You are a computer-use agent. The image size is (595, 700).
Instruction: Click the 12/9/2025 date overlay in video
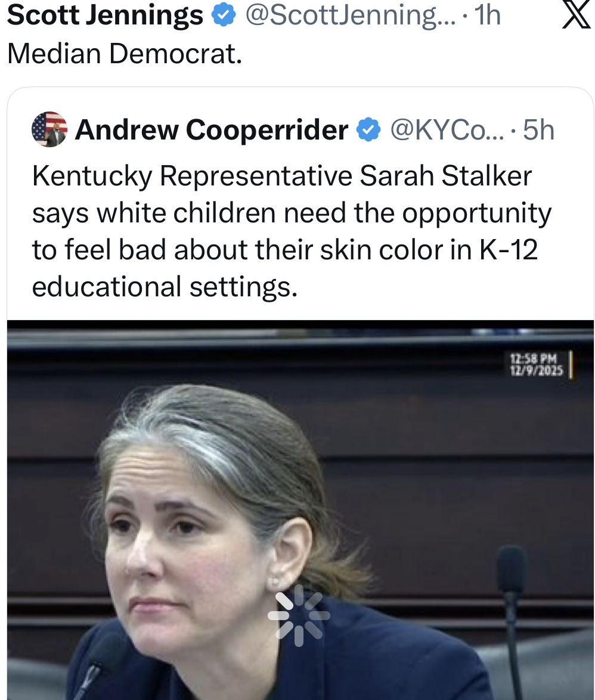(536, 370)
